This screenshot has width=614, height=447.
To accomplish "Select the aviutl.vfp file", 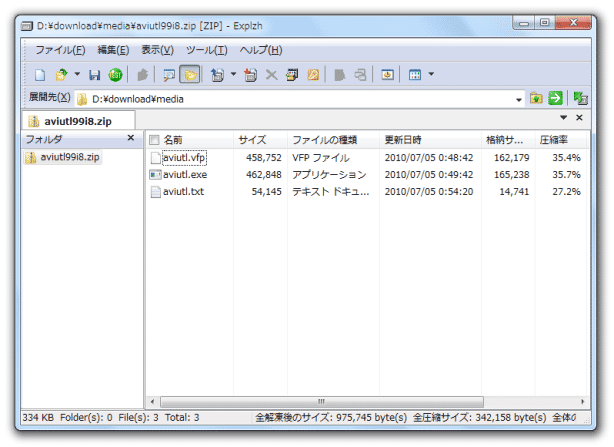I will pyautogui.click(x=184, y=158).
